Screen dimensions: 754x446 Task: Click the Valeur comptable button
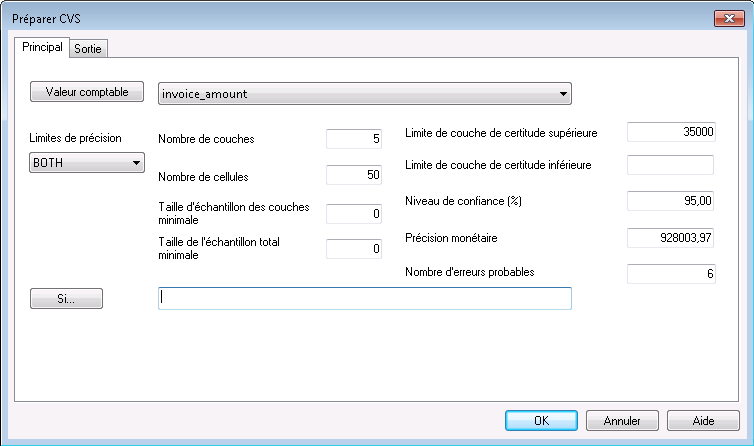88,93
